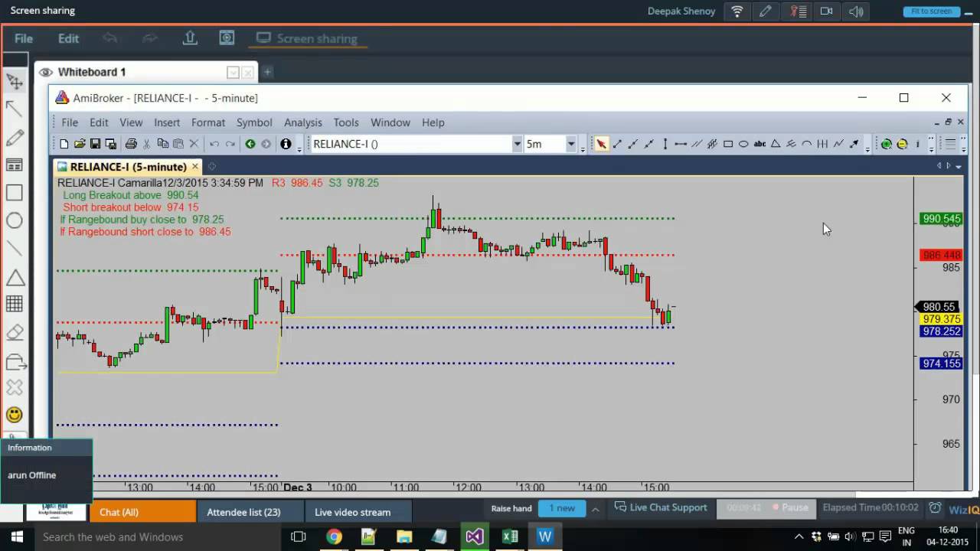Toggle the speaker audio in the top bar
This screenshot has width=980, height=551.
click(856, 11)
